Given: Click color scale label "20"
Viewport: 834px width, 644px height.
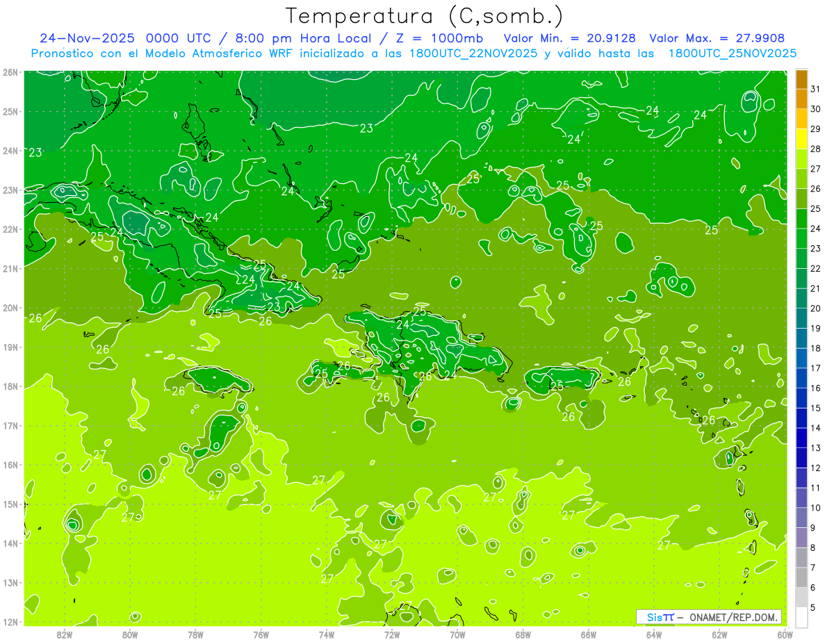Looking at the screenshot, I should tap(816, 308).
